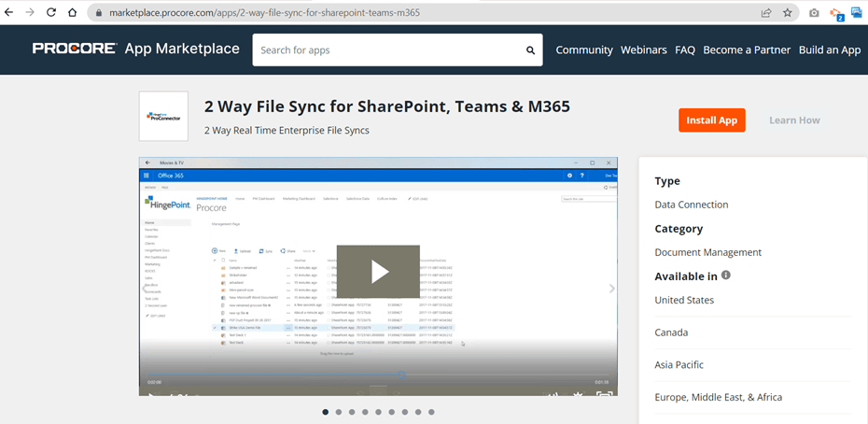This screenshot has width=868, height=424.
Task: Click the video progress slider handle
Action: (401, 375)
